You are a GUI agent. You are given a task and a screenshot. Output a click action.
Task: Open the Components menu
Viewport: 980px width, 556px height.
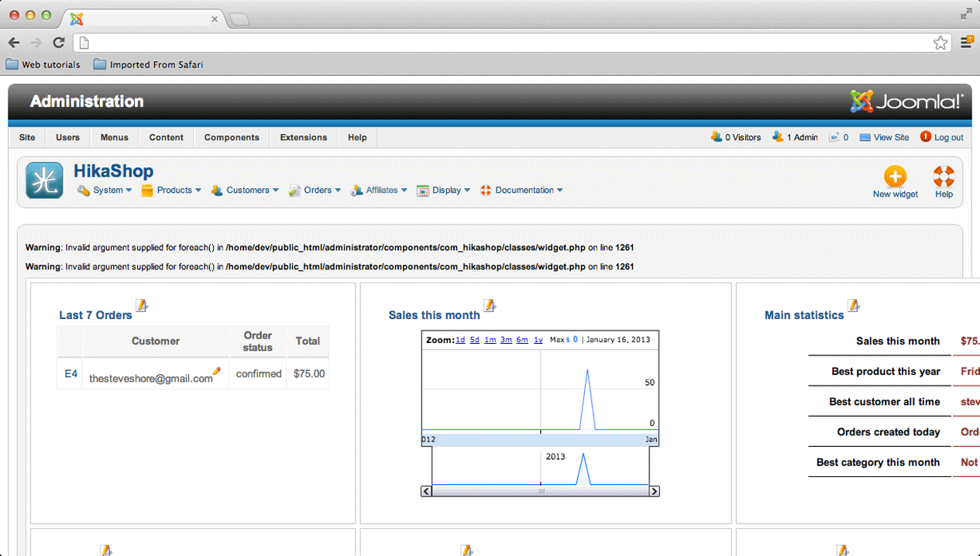[232, 137]
